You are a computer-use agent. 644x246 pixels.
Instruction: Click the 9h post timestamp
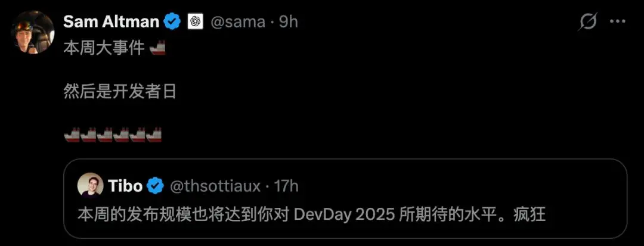tap(289, 21)
